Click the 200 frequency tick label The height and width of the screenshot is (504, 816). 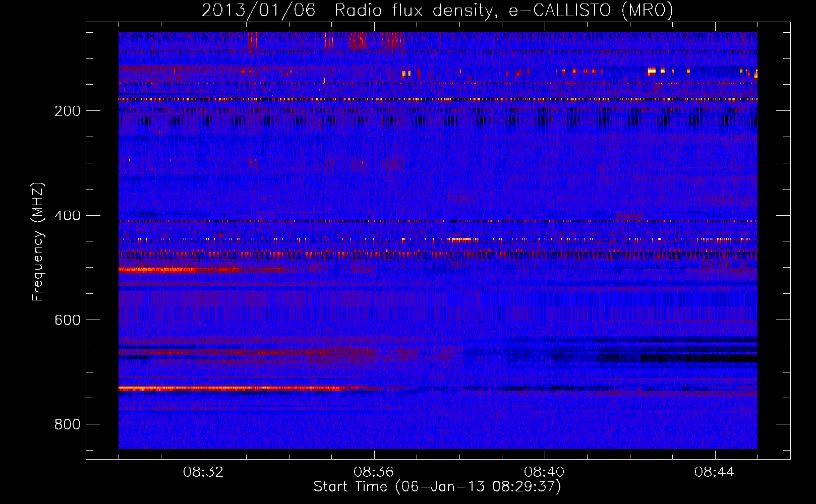68,111
